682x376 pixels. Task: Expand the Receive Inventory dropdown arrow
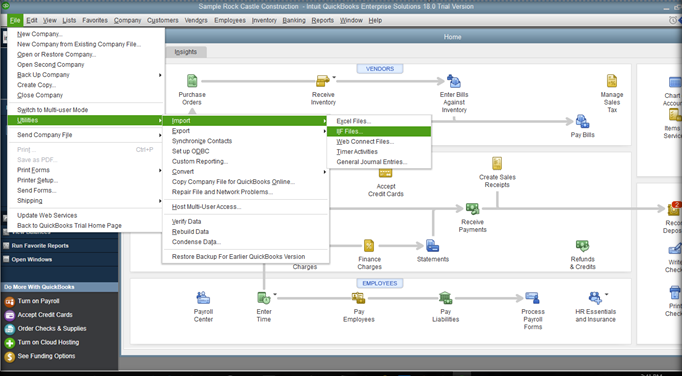click(334, 77)
